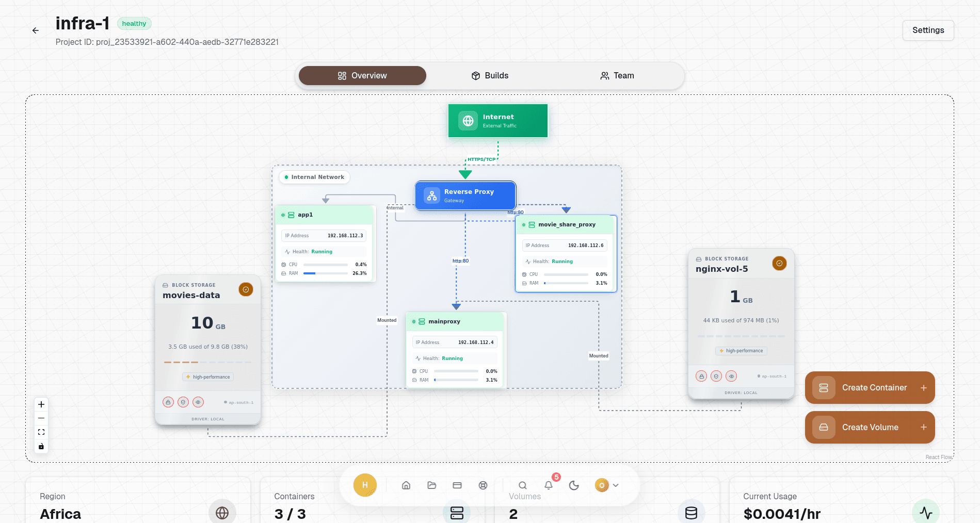Open the help lifebuoy icon in the dock

483,485
